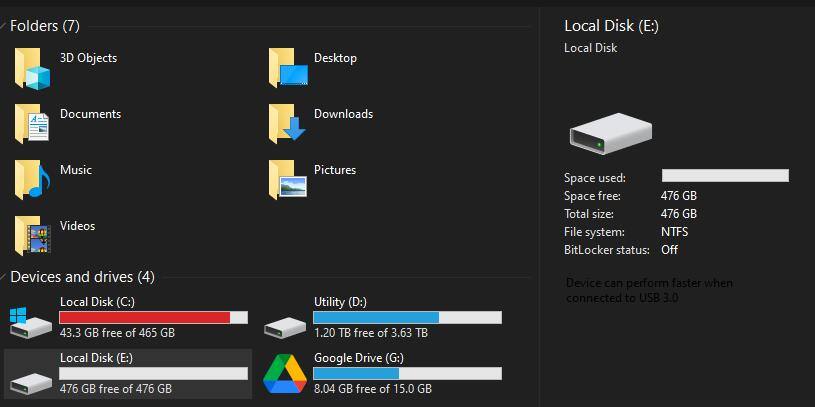Select the Utility (D:) drive icon
The height and width of the screenshot is (407, 815).
click(x=284, y=325)
